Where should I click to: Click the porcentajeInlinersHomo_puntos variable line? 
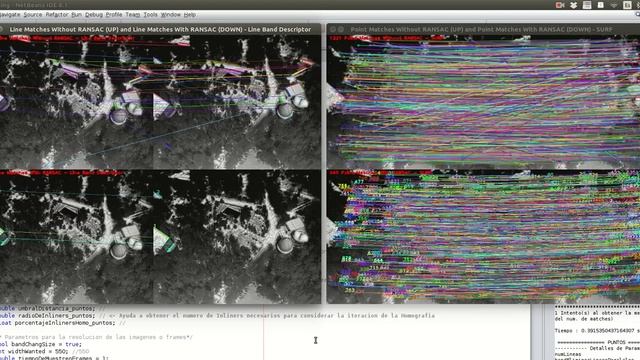pos(63,323)
